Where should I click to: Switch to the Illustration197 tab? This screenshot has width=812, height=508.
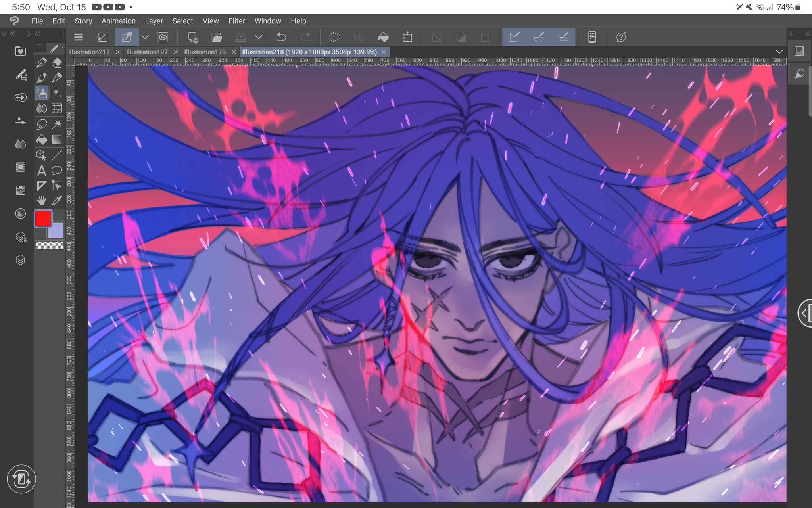click(147, 52)
